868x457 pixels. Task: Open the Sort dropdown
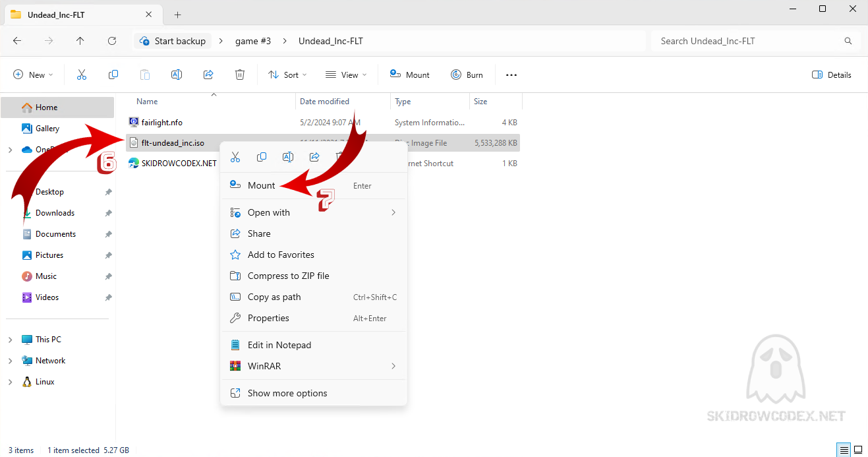coord(287,75)
